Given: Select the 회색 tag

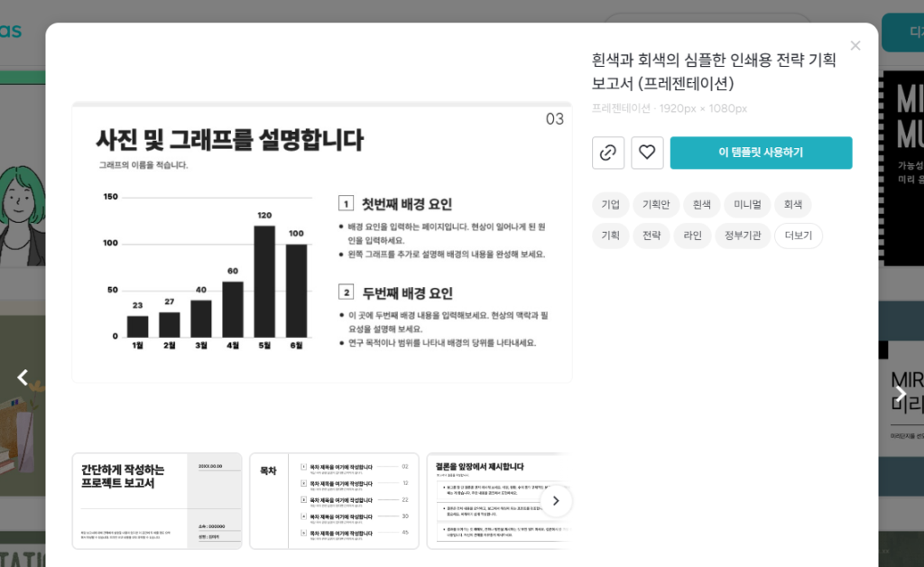Looking at the screenshot, I should [x=792, y=205].
